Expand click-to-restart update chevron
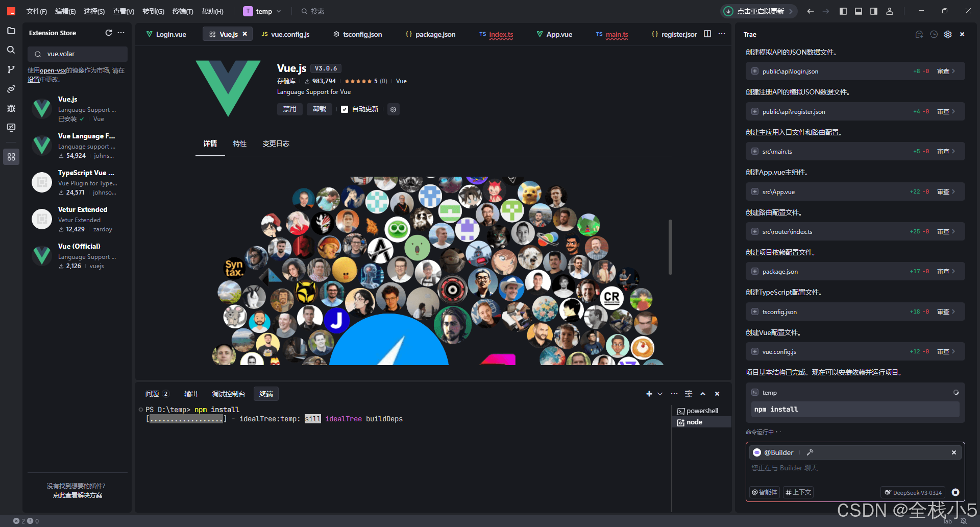This screenshot has height=527, width=980. point(791,11)
